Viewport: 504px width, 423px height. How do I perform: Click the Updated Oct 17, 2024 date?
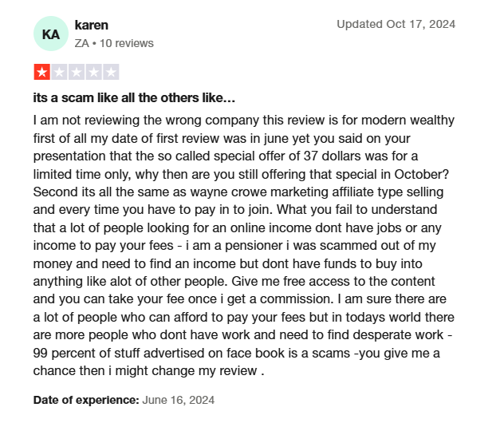396,24
